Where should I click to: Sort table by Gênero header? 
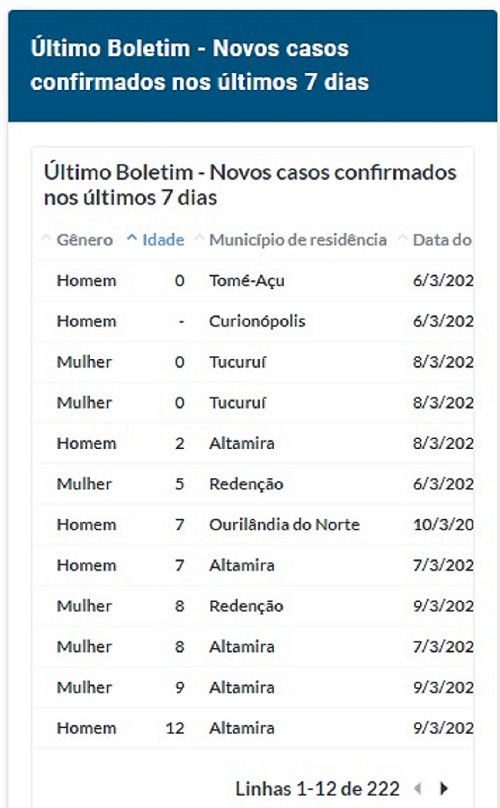pos(85,240)
